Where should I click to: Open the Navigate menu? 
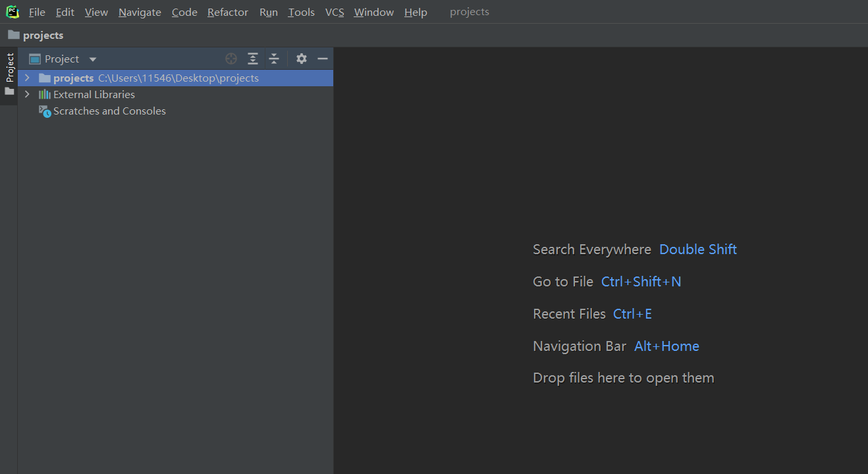140,12
